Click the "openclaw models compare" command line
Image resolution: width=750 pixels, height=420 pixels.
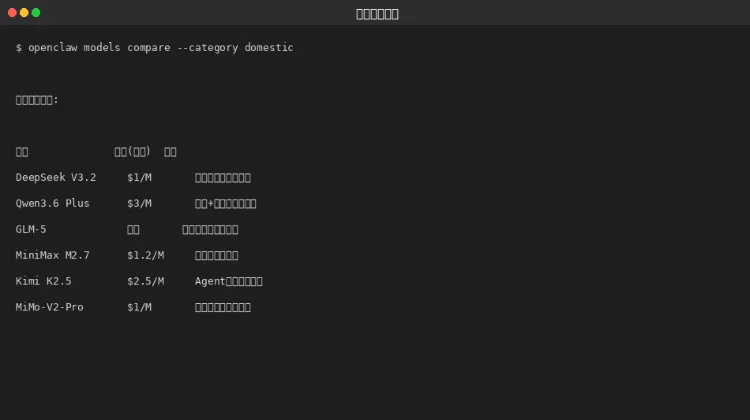point(154,47)
